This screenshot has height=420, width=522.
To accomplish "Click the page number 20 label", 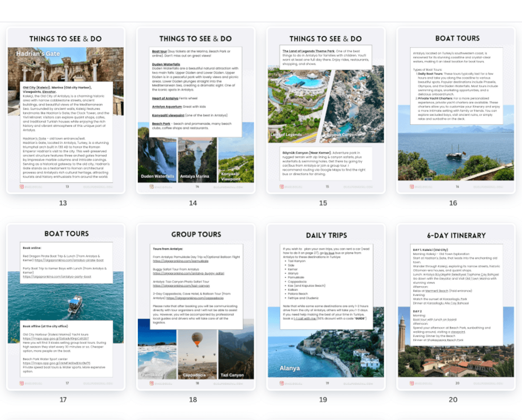I will tap(453, 399).
